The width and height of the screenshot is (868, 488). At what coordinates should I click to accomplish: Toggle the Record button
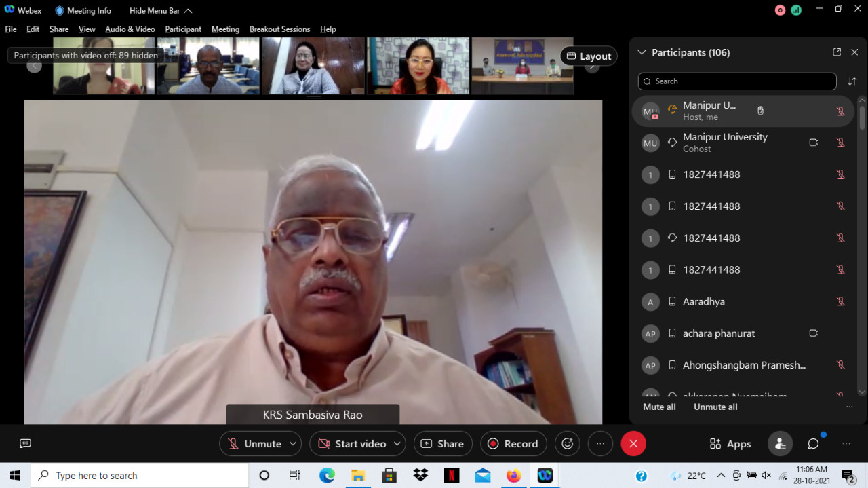(513, 443)
